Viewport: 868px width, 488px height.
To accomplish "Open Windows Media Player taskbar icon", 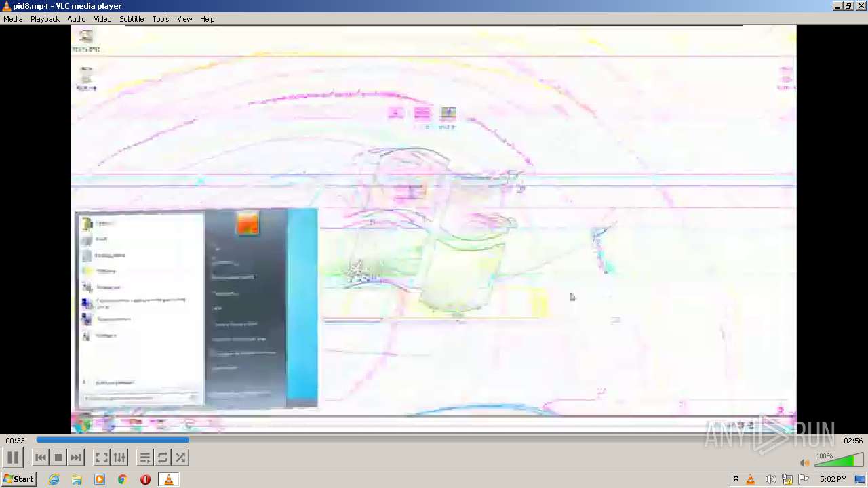I will click(100, 479).
